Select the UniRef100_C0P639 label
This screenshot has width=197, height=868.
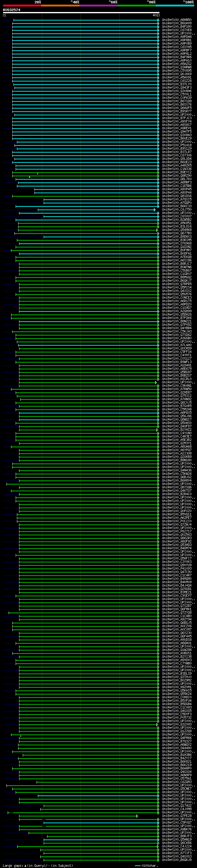click(x=177, y=98)
